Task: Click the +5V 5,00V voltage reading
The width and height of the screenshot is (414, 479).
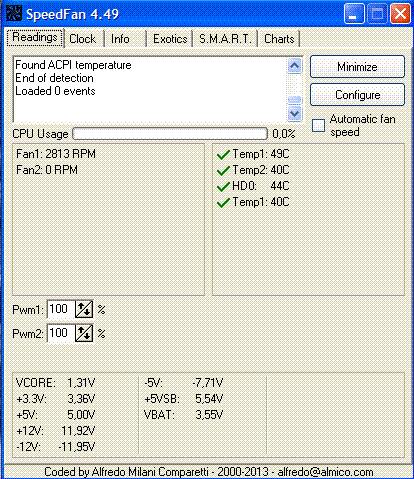Action: (56, 415)
